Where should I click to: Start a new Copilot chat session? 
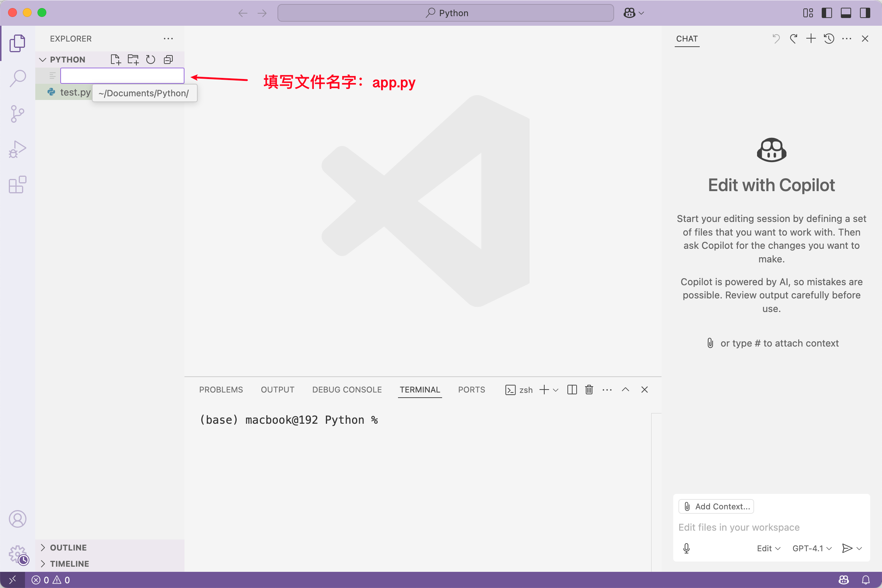coord(810,38)
